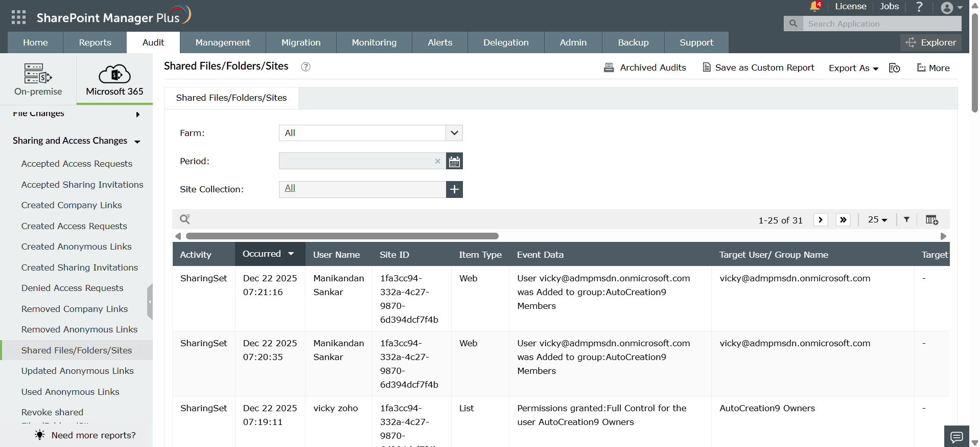Image resolution: width=980 pixels, height=447 pixels.
Task: Open the Alerts tab
Action: (440, 42)
